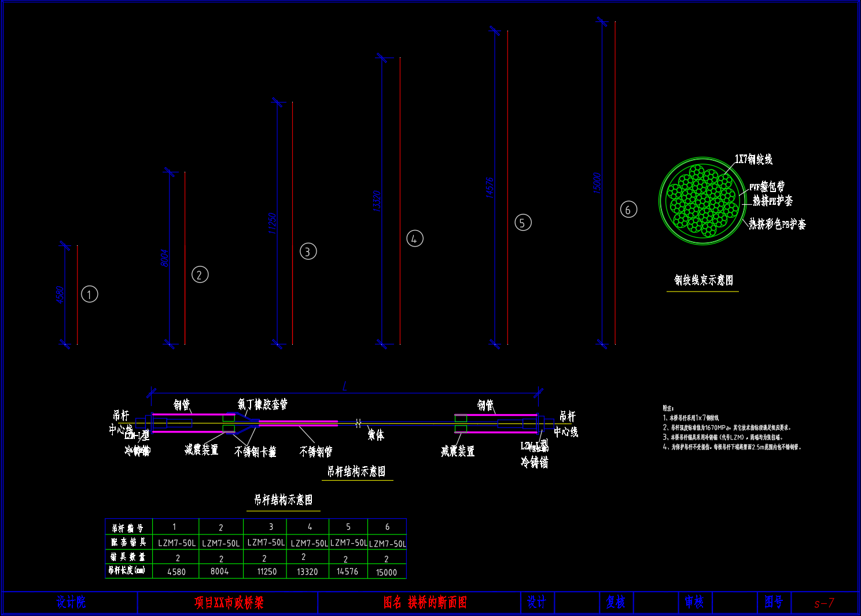Select circled number 6 hanger marker
Image resolution: width=861 pixels, height=616 pixels.
click(x=628, y=209)
